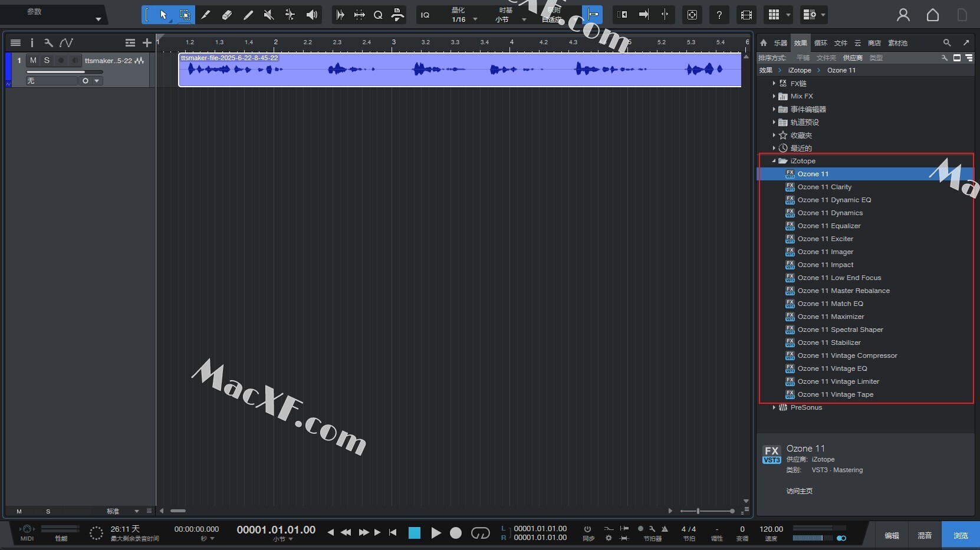The height and width of the screenshot is (550, 980).
Task: Mute track 1 with M button
Action: 33,60
